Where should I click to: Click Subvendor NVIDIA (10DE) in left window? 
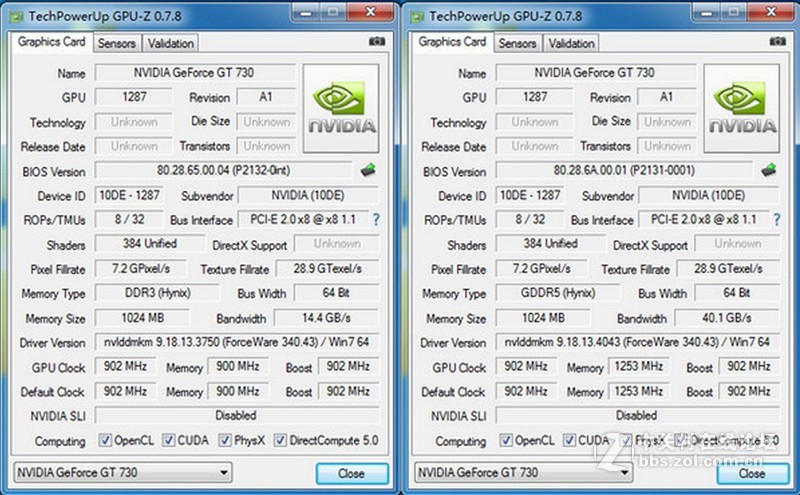[308, 195]
